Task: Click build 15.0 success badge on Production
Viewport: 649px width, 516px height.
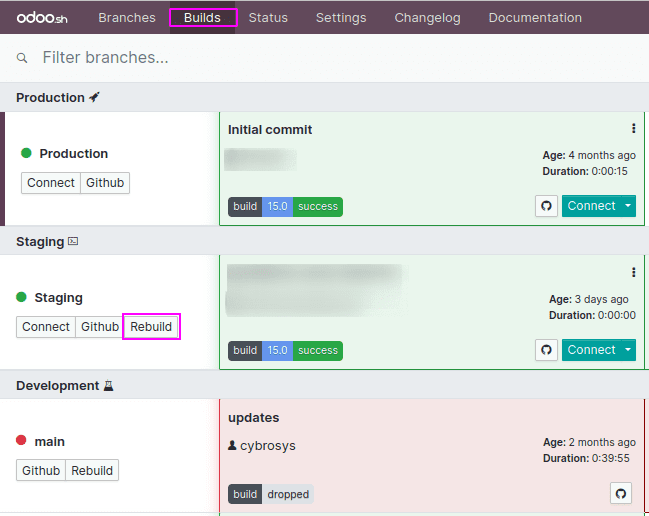Action: [285, 206]
